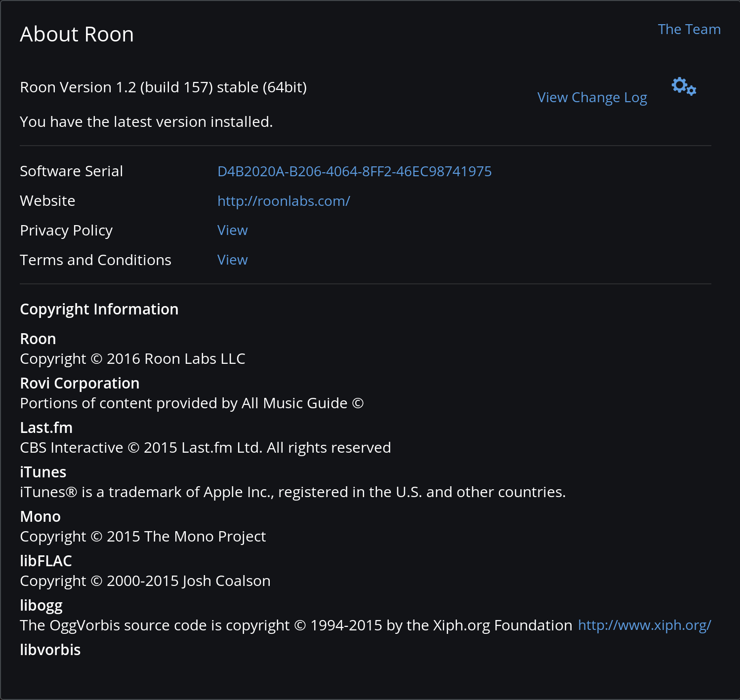The height and width of the screenshot is (700, 740).
Task: Click the bold Roon copyright heading
Action: (x=38, y=339)
